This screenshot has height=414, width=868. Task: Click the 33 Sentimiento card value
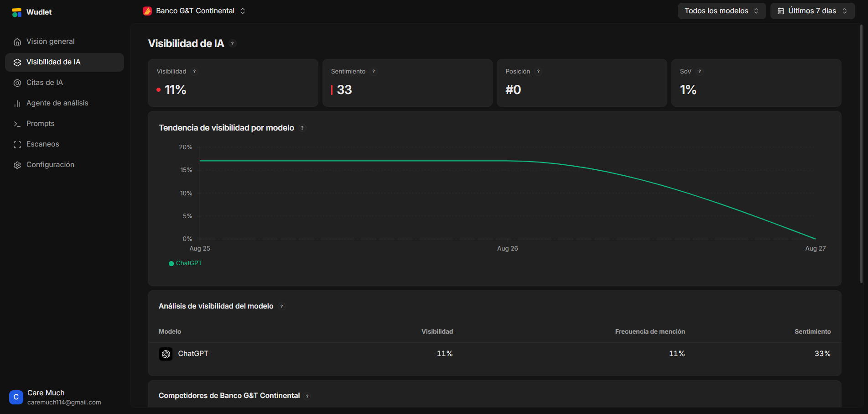point(344,90)
